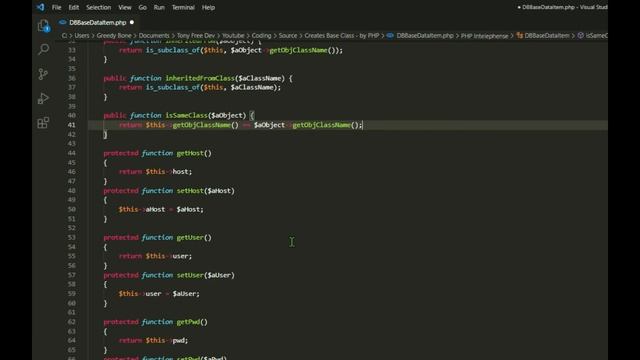640x360 pixels.
Task: Click the inheritedFromClass function name
Action: 200,78
